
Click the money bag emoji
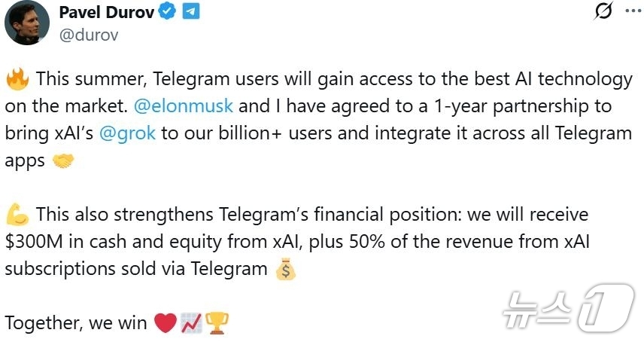286,269
